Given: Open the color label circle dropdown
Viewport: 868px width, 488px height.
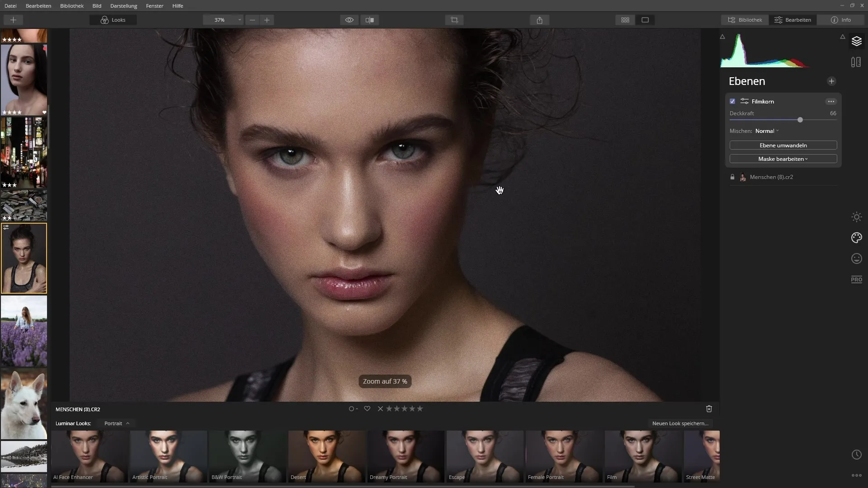Looking at the screenshot, I should [x=353, y=409].
